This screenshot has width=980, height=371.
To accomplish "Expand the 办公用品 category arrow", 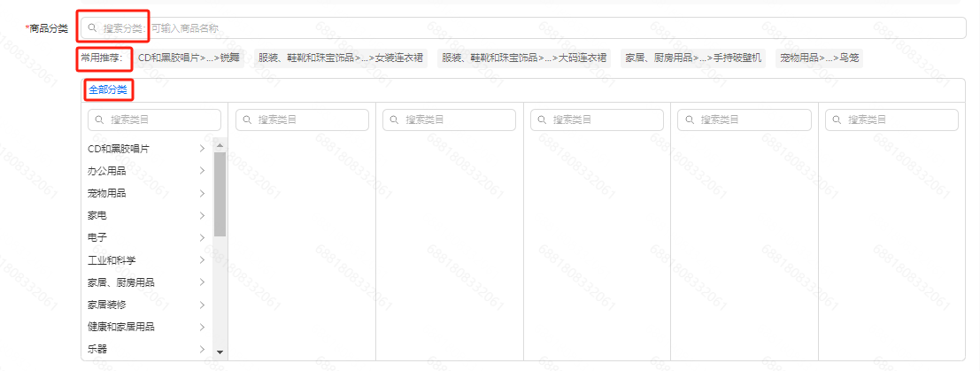I will (x=202, y=171).
